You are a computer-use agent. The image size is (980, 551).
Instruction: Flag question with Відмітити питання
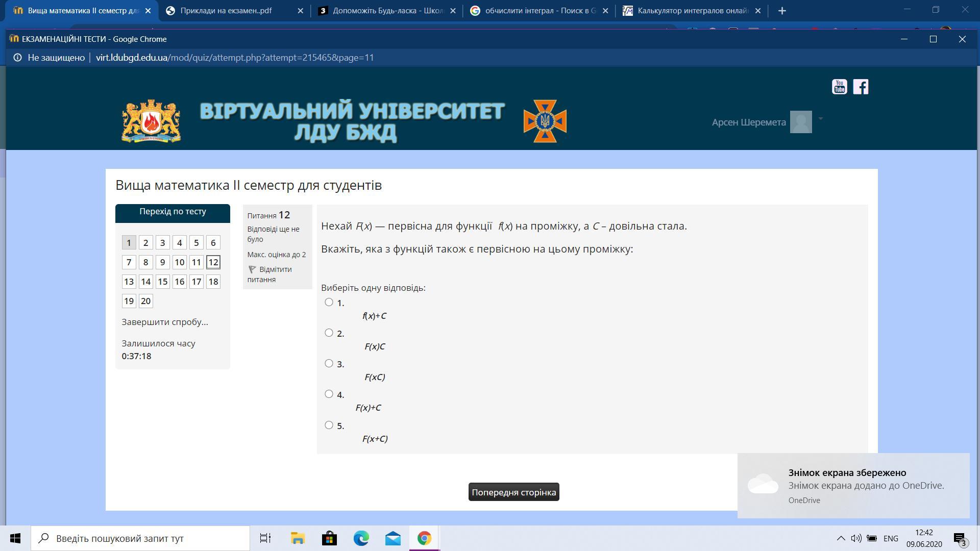(x=269, y=274)
